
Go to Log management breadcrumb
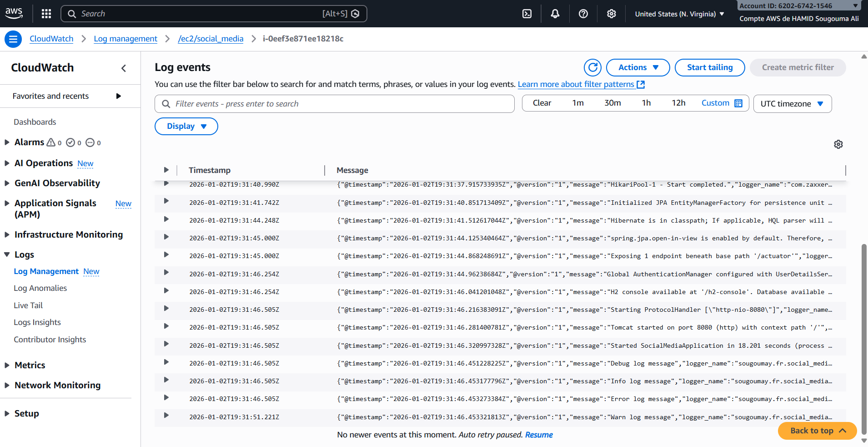pyautogui.click(x=125, y=39)
